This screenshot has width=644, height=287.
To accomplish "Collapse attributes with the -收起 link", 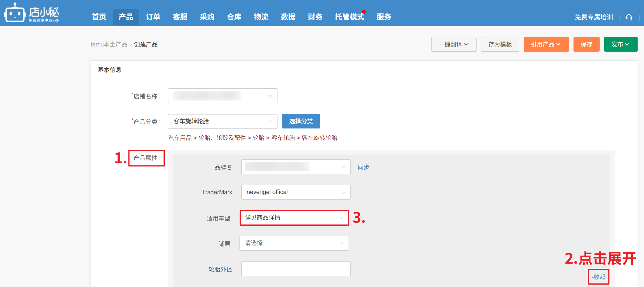I will 598,277.
